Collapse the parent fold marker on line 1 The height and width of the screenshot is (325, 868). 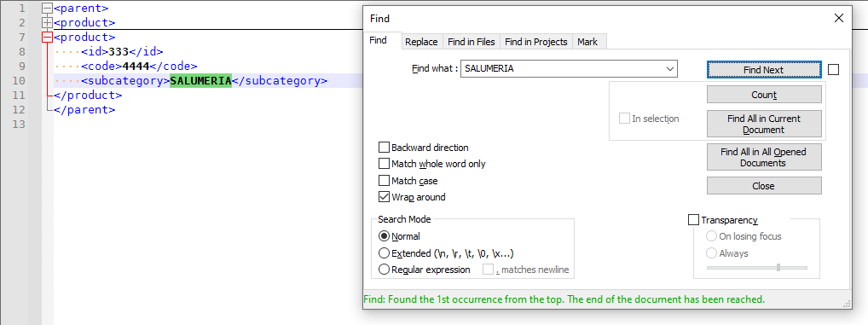point(47,9)
